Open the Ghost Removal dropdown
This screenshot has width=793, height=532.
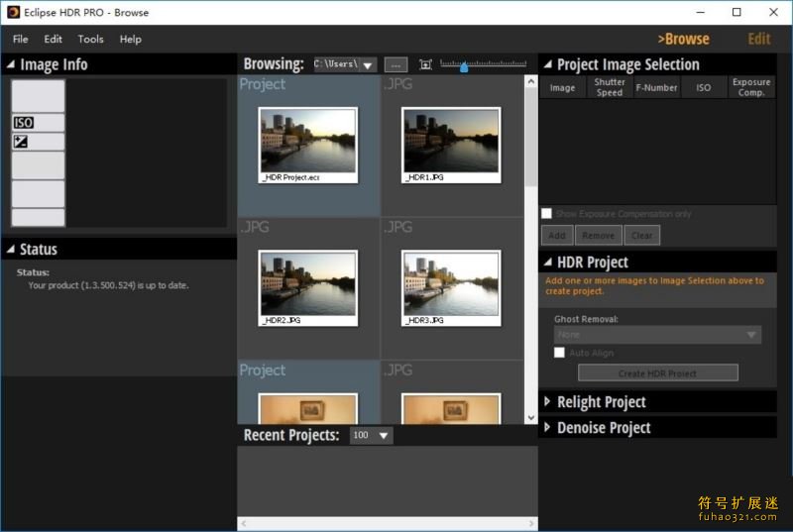[657, 335]
